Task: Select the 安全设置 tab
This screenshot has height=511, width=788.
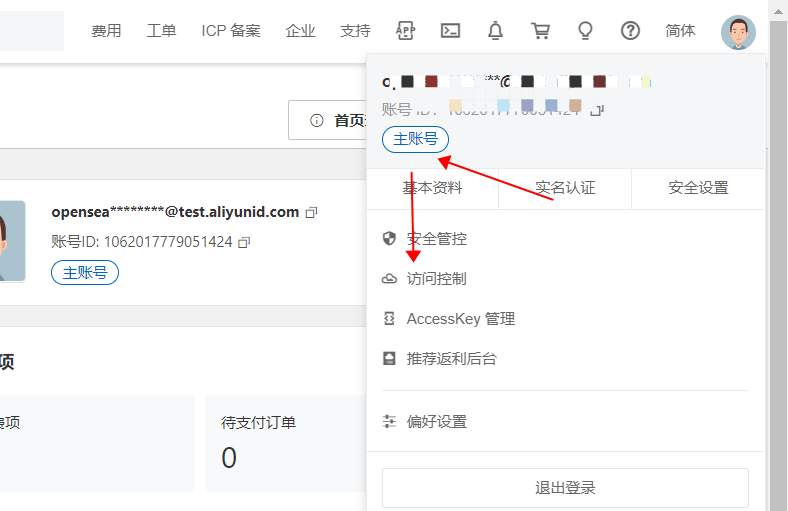Action: click(698, 188)
